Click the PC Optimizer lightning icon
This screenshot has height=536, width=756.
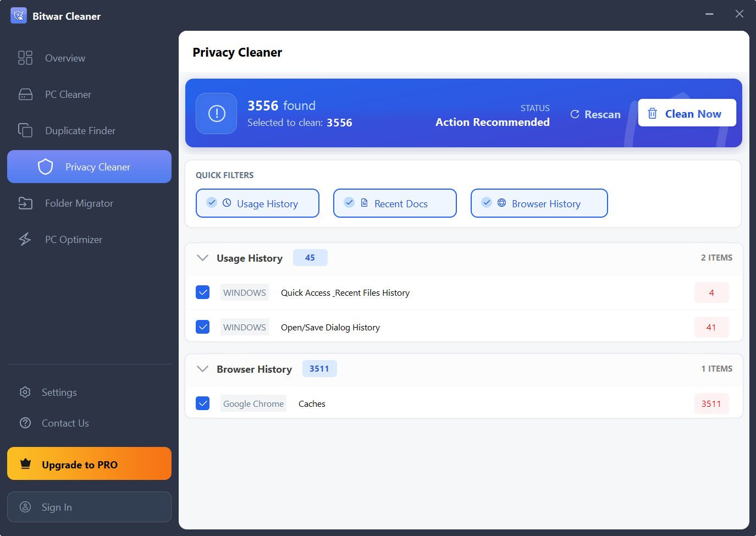tap(25, 239)
